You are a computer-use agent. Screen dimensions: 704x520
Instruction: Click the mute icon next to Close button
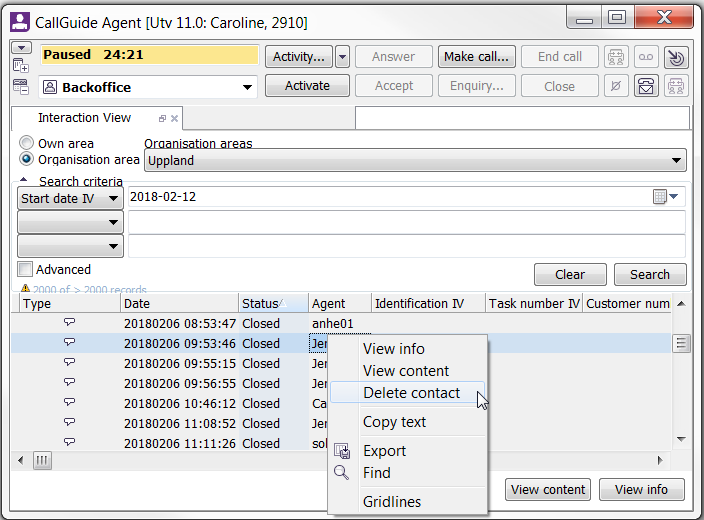[x=616, y=86]
